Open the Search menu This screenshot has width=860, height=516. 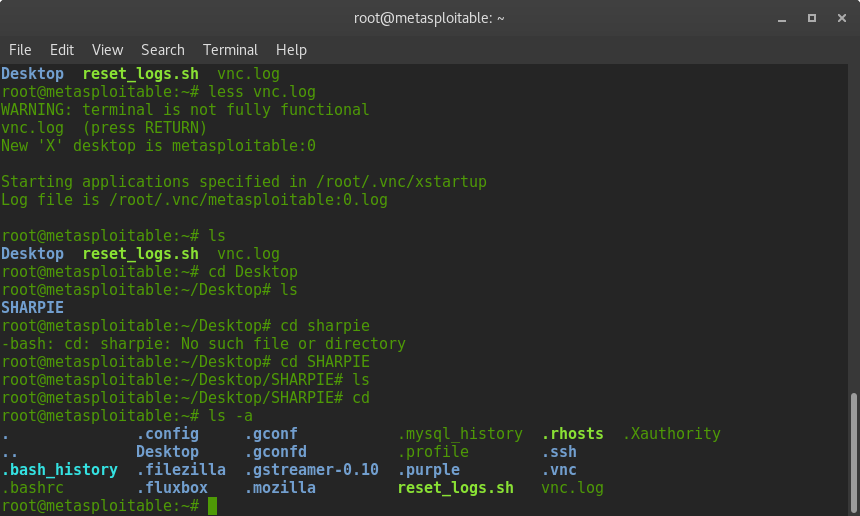(162, 50)
